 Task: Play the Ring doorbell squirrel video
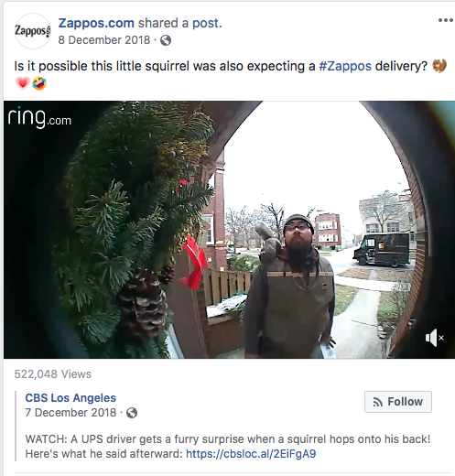[x=229, y=230]
